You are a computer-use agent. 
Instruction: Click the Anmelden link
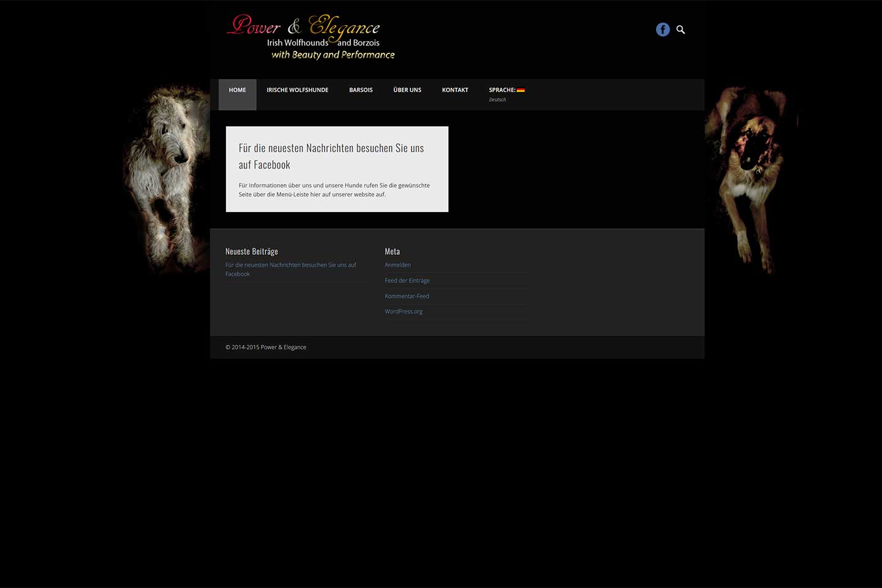(398, 265)
